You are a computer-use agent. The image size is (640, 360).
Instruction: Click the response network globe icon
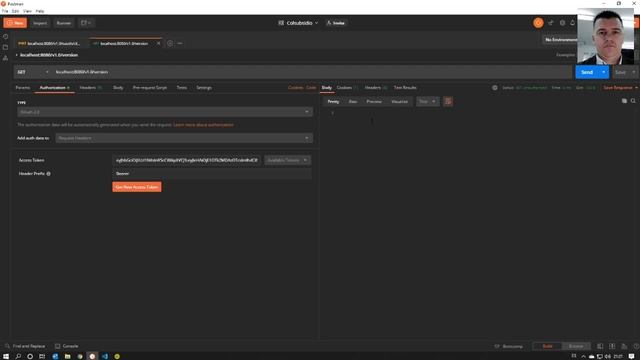[x=495, y=88]
